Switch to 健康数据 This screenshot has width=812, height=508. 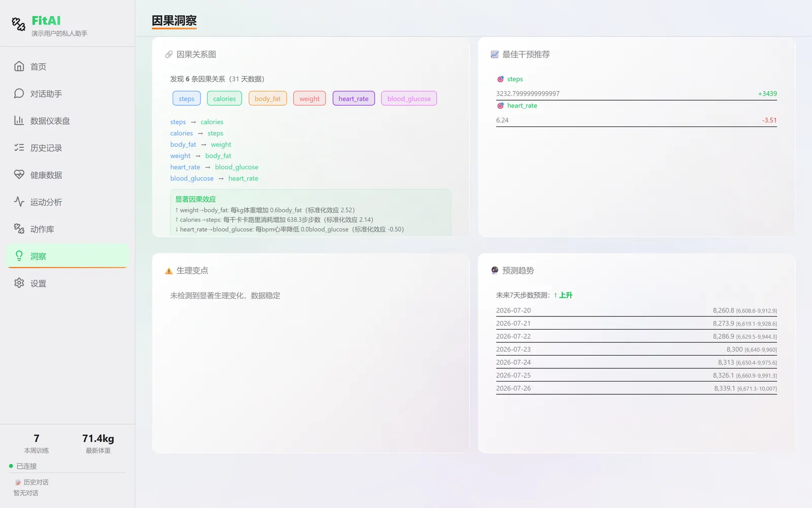67,175
